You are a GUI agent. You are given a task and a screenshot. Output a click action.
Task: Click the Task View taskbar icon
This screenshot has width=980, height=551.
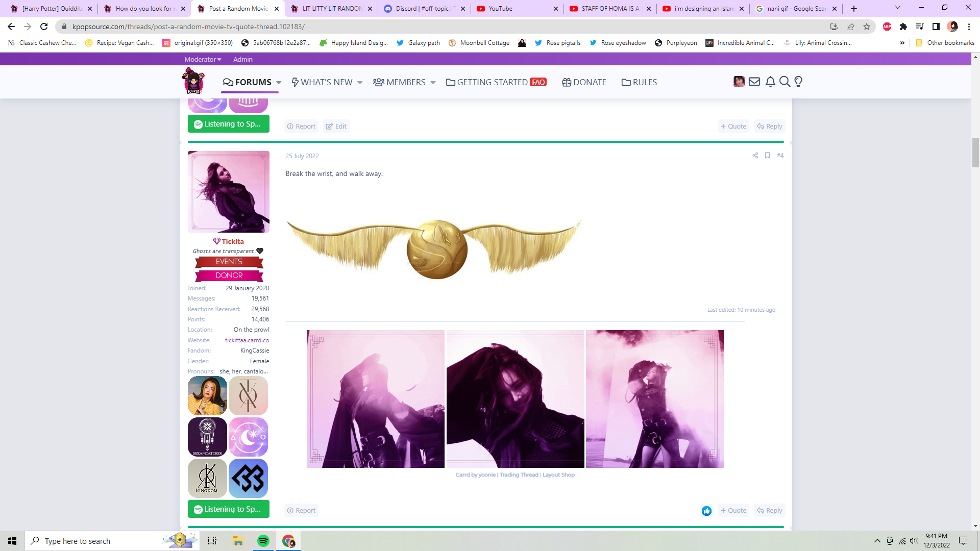coord(212,541)
